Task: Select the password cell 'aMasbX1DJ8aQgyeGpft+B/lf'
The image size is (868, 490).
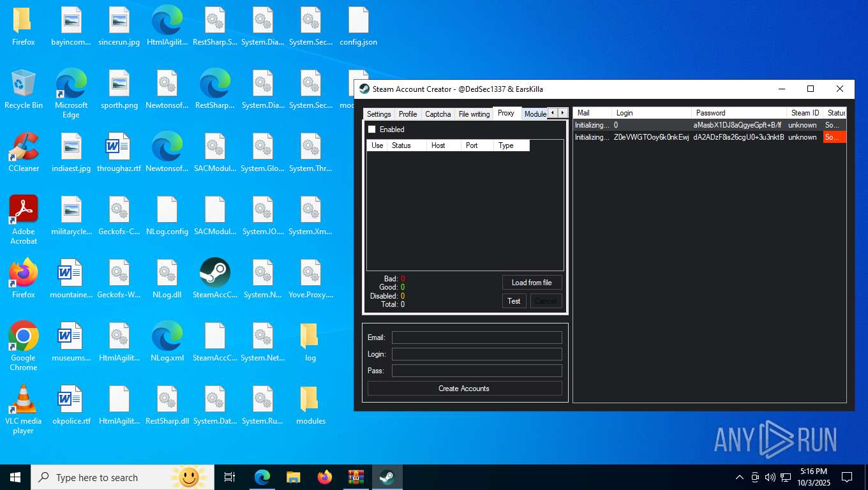Action: coord(738,125)
